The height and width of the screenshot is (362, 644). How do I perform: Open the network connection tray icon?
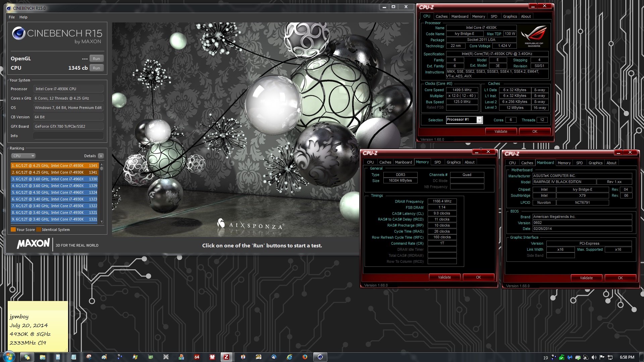point(610,357)
